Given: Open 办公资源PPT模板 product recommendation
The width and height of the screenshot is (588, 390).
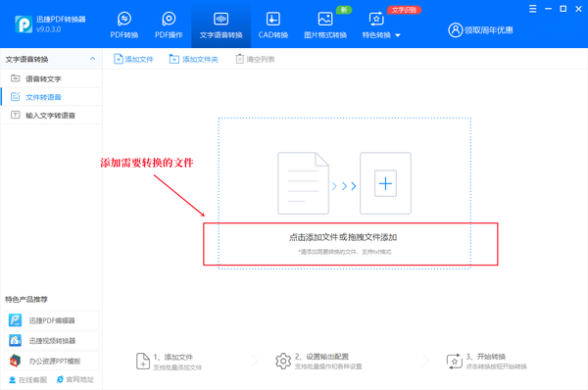Looking at the screenshot, I should coord(51,362).
